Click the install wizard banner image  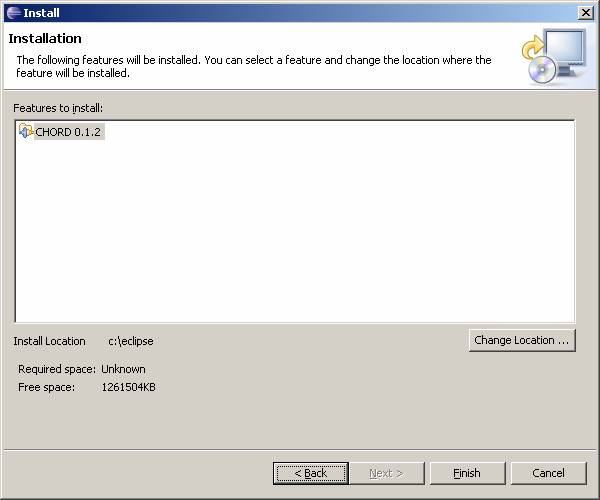(x=553, y=56)
